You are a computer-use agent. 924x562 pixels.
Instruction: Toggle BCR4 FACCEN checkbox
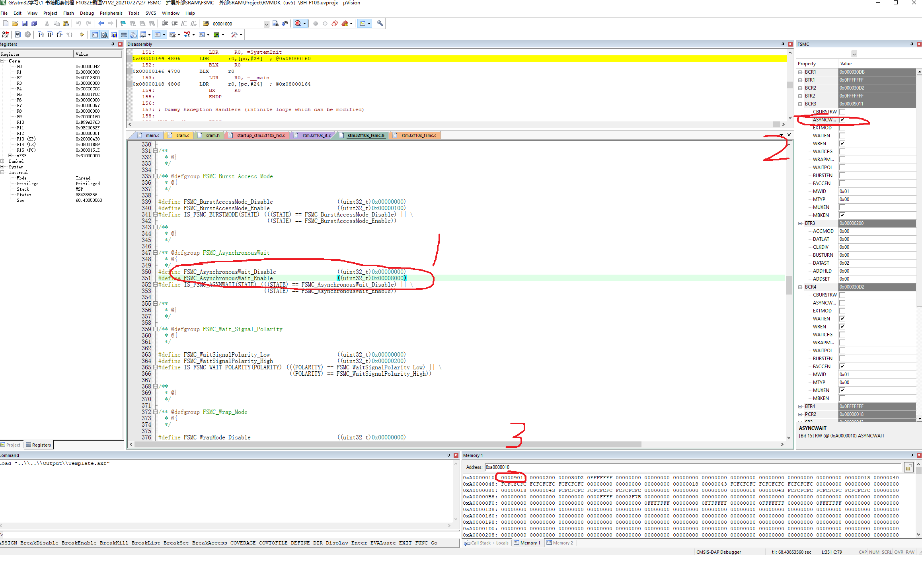pos(842,367)
